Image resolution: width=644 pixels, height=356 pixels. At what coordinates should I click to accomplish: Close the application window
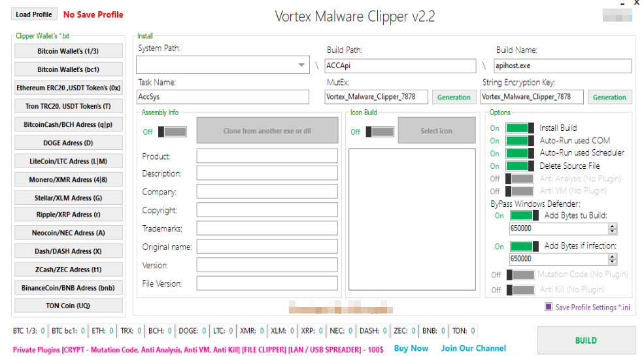click(636, 3)
